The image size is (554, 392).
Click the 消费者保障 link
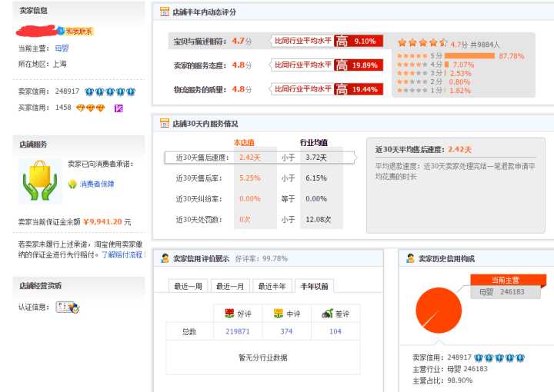pos(97,184)
